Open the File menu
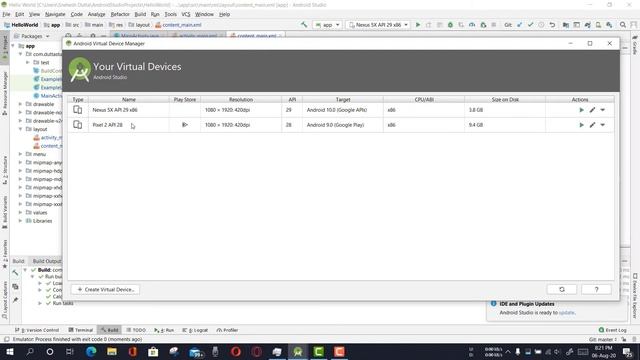640x360 pixels. tap(6, 14)
